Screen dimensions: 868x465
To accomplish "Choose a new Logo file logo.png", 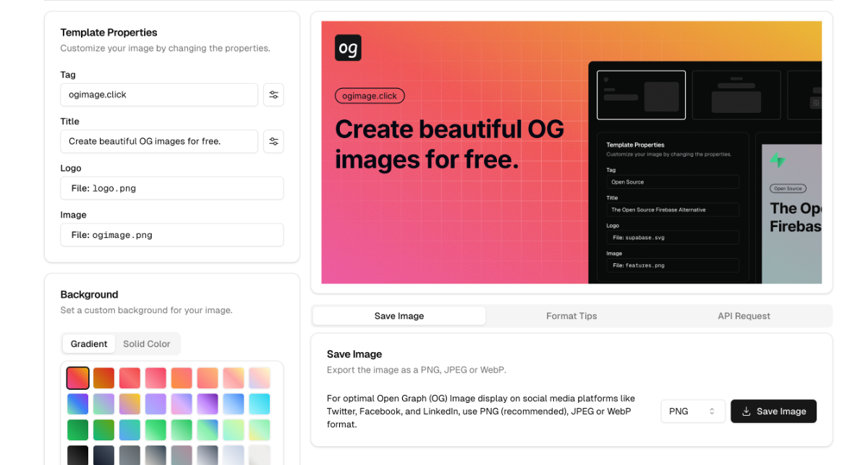I will [x=172, y=188].
